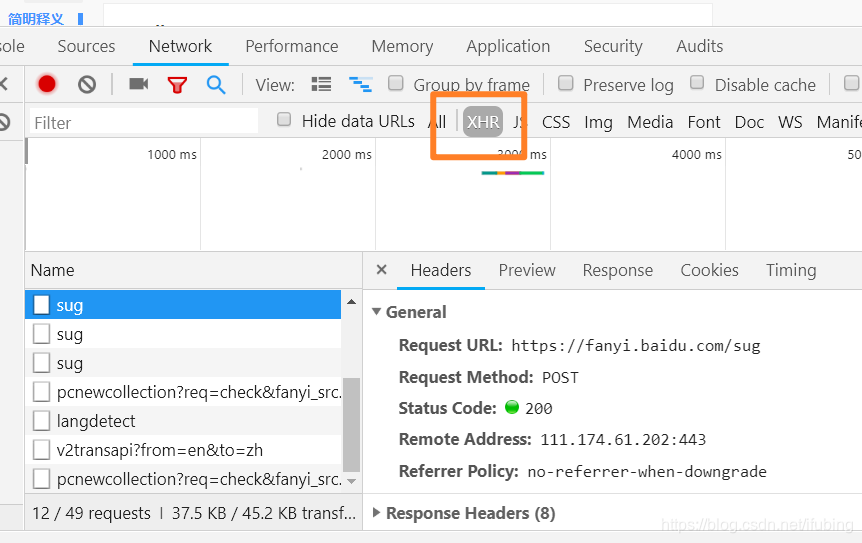Click the Request Method POST value
The height and width of the screenshot is (543, 862).
pyautogui.click(x=560, y=378)
